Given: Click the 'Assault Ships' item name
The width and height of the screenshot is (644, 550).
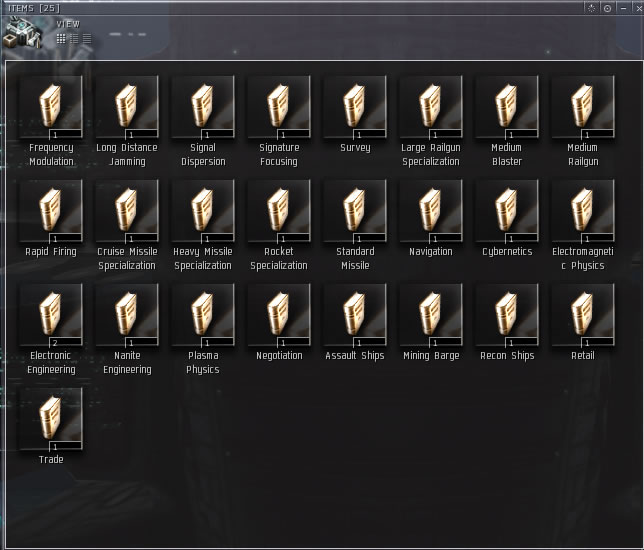Looking at the screenshot, I should pos(355,355).
